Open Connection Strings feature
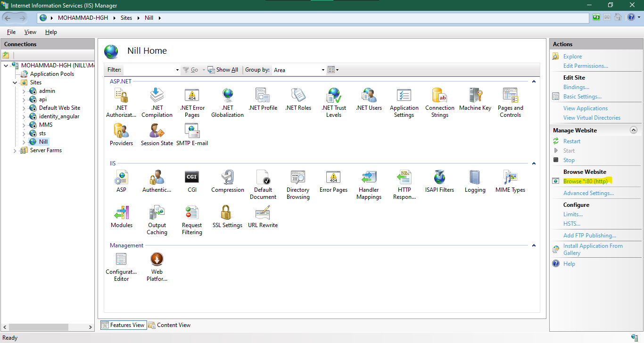 (440, 103)
